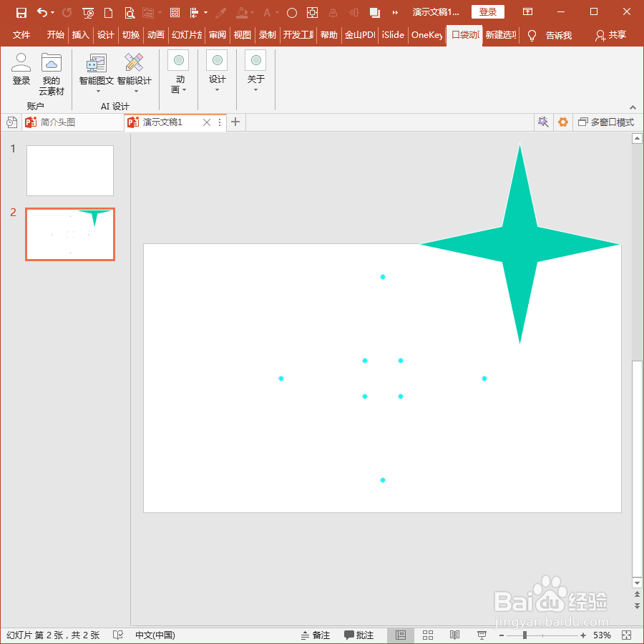
Task: Switch to the OneKey tab
Action: click(x=427, y=35)
